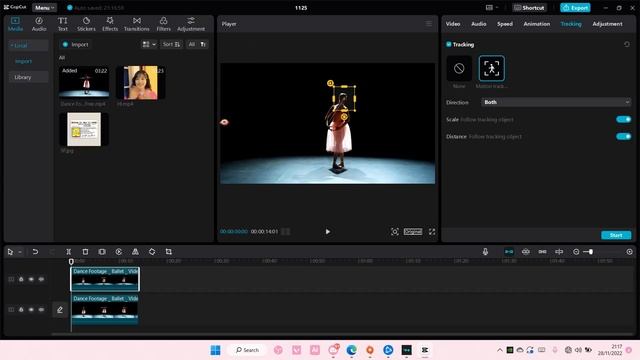Toggle Distance follow tracking object switch

pyautogui.click(x=624, y=136)
